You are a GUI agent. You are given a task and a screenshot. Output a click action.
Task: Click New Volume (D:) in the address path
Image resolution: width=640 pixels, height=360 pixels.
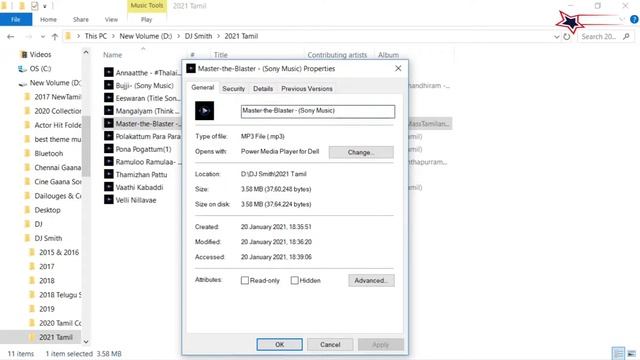pyautogui.click(x=146, y=36)
